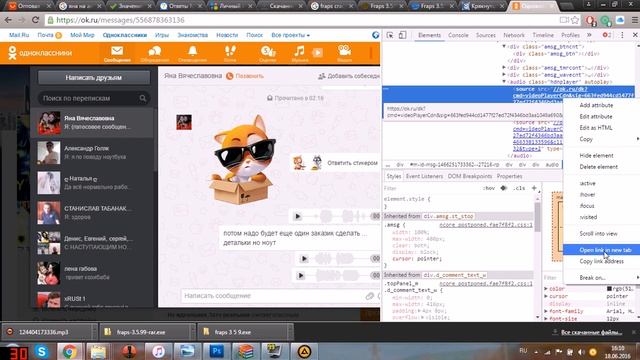This screenshot has width=640, height=360.
Task: Open Почта link in top bar
Action: coord(45,35)
